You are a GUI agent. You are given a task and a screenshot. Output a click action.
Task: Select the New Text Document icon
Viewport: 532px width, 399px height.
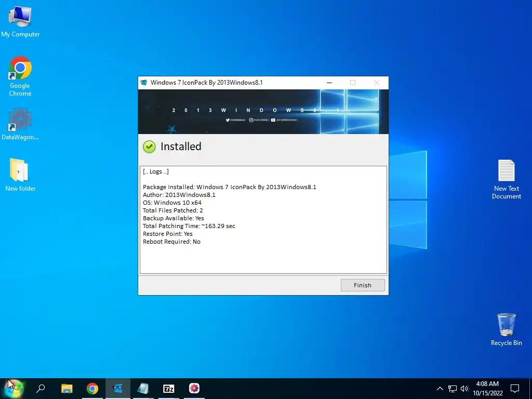(x=506, y=179)
